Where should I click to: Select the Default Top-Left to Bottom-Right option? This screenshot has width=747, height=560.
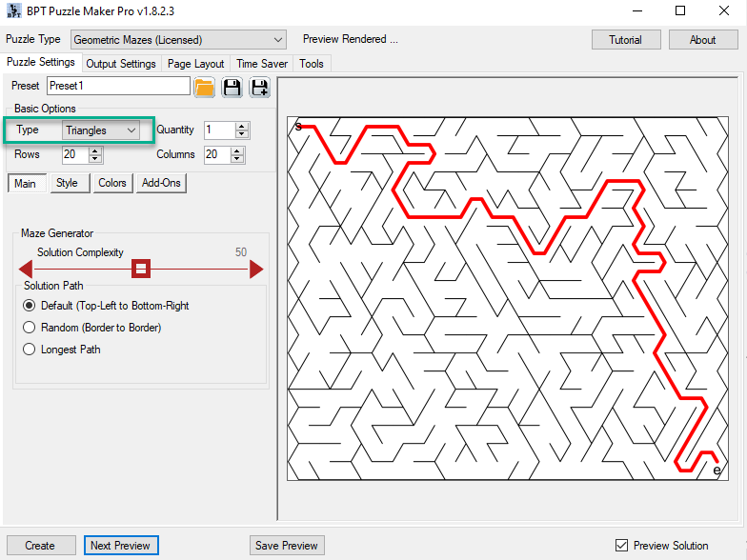coord(30,306)
